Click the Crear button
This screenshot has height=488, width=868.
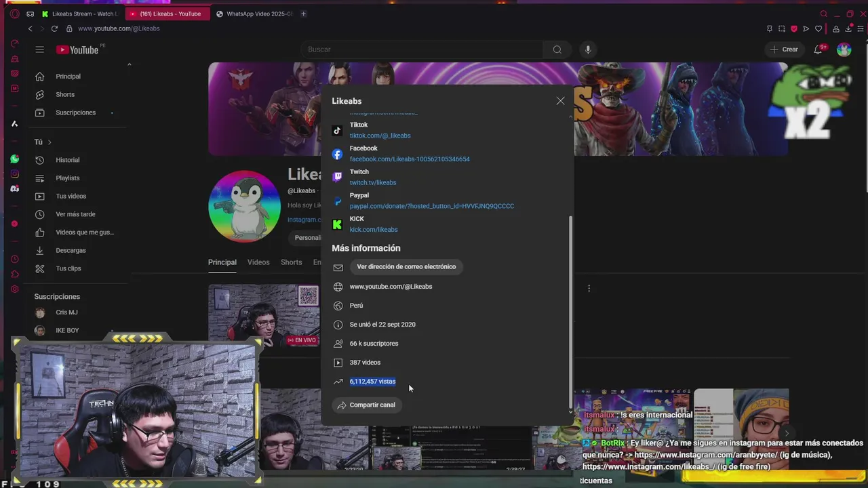[x=785, y=49]
